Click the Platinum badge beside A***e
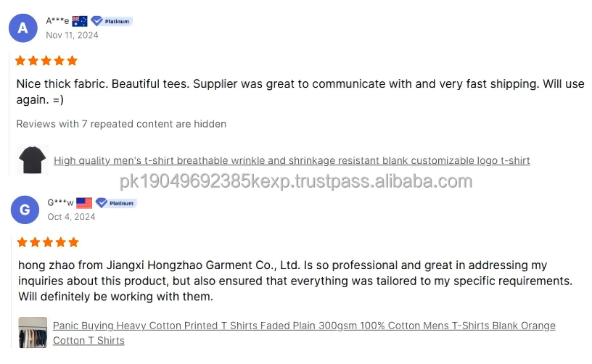This screenshot has width=592, height=364. point(111,21)
